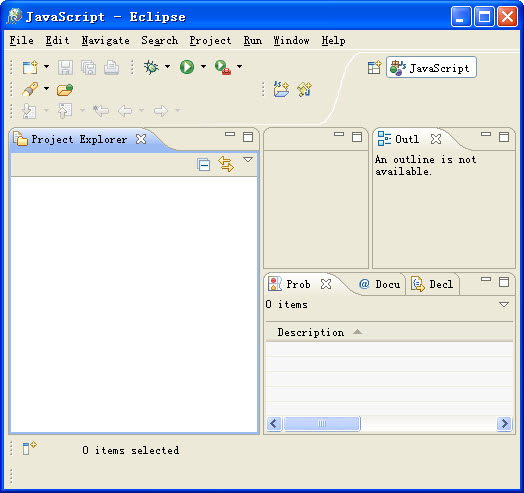
Task: Select the JavaScript perspective button
Action: click(431, 68)
